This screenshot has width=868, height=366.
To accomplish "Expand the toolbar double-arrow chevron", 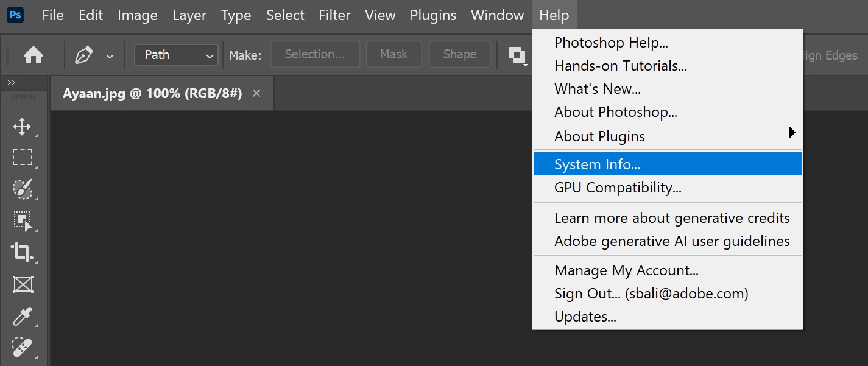I will click(x=12, y=83).
